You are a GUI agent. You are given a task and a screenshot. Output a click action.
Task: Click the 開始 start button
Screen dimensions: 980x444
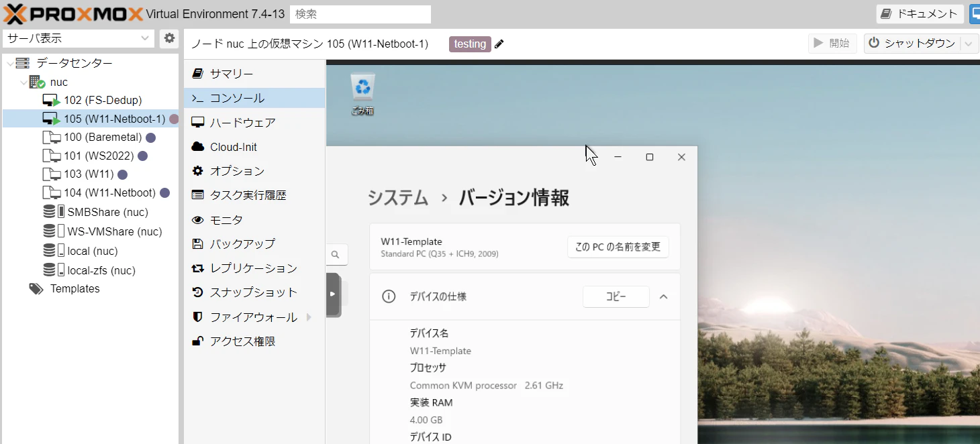tap(832, 44)
